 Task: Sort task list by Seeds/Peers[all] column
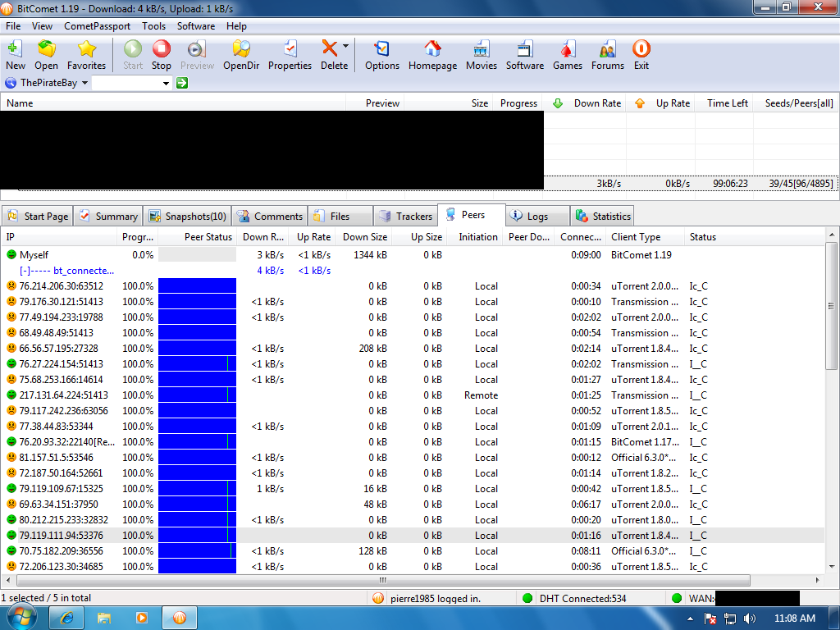click(796, 103)
